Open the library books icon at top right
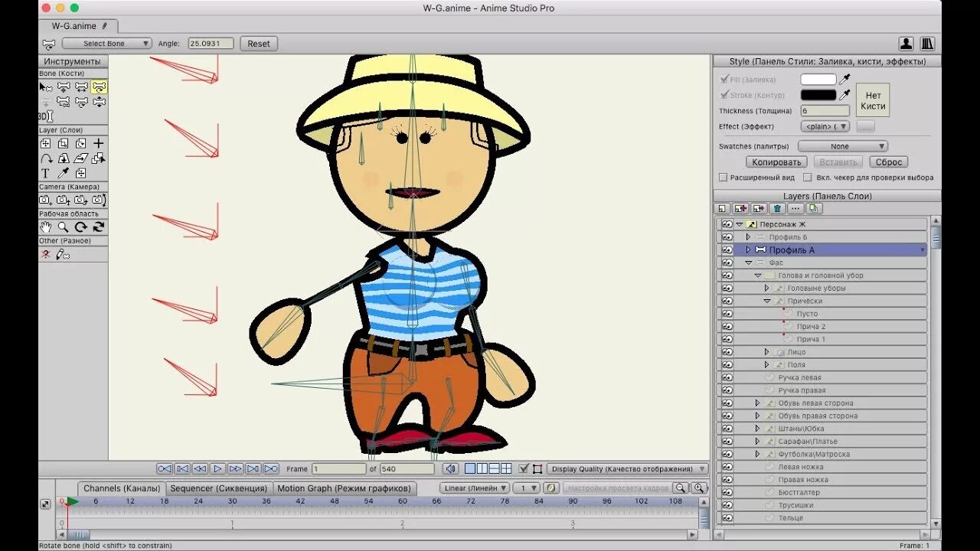The height and width of the screenshot is (551, 980). coord(927,44)
